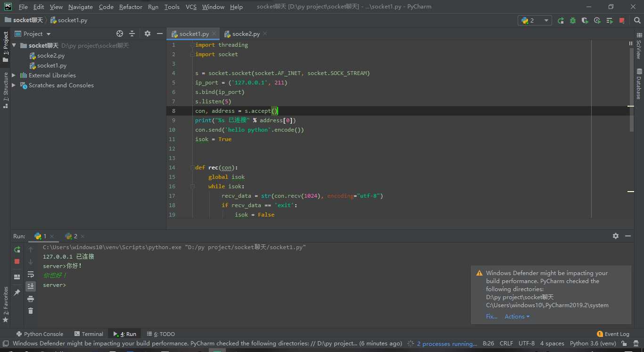Stop the process from the top toolbar
Viewport: 644px width, 352px height.
point(622,20)
